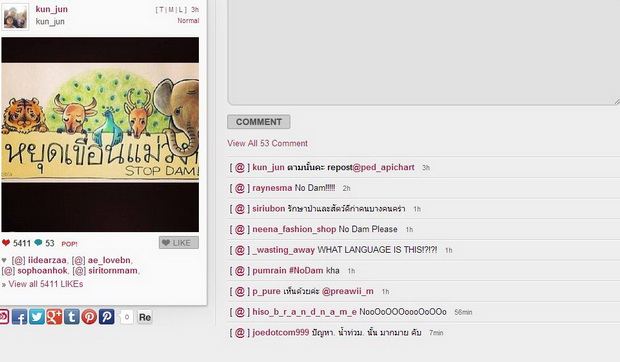The image size is (620, 362).
Task: Click 'No Dam Please' comment text
Action: [368, 229]
